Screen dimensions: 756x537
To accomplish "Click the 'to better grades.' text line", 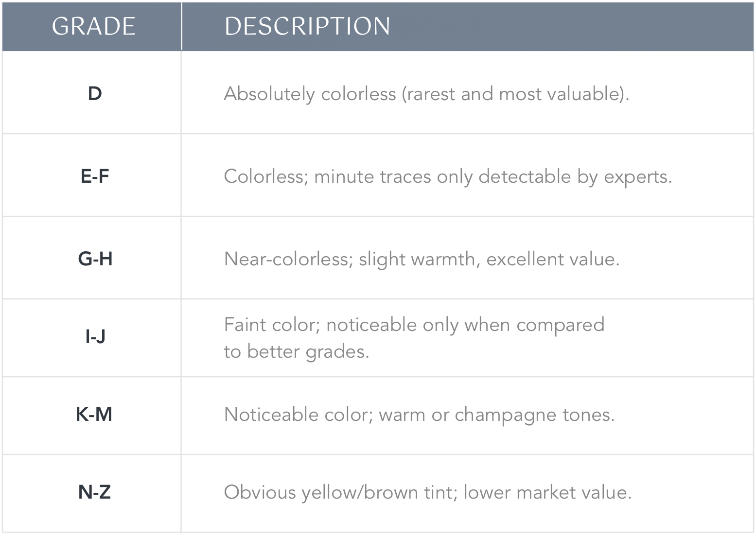I will [x=296, y=351].
